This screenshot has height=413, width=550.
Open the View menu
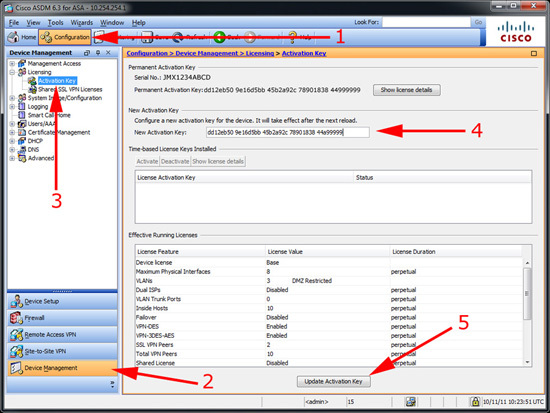(x=33, y=23)
